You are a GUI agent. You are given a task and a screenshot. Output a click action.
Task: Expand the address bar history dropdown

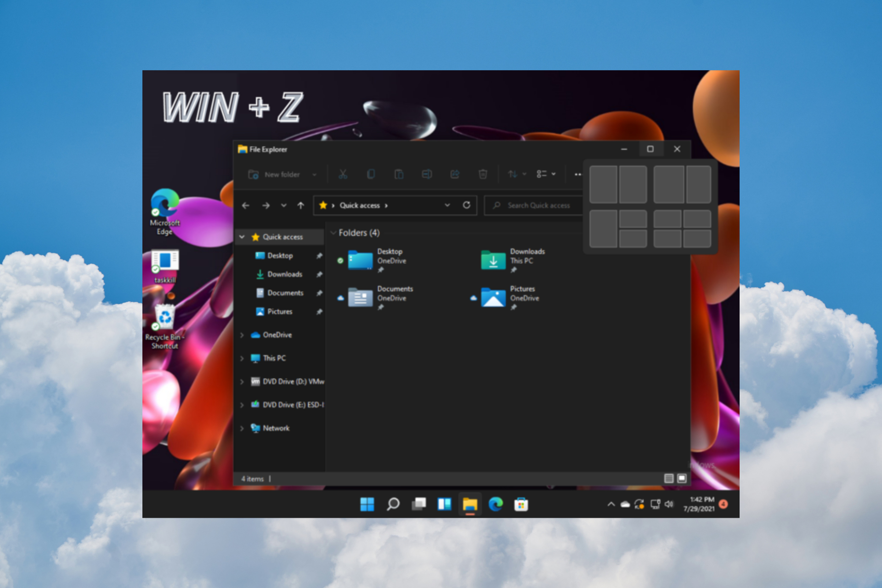[447, 205]
